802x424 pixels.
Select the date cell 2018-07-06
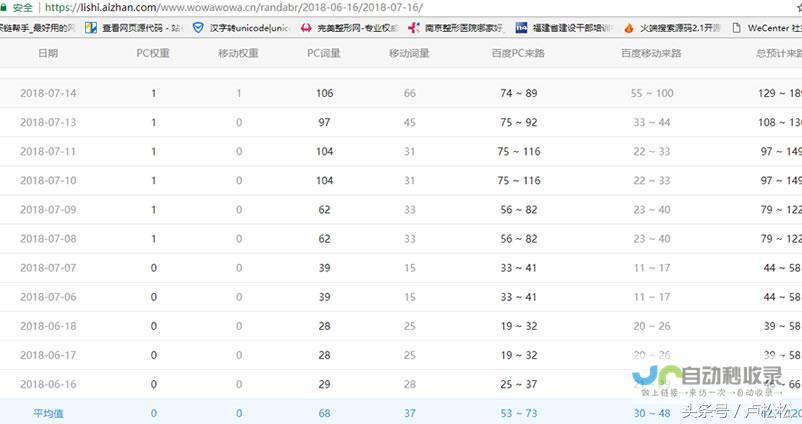48,297
